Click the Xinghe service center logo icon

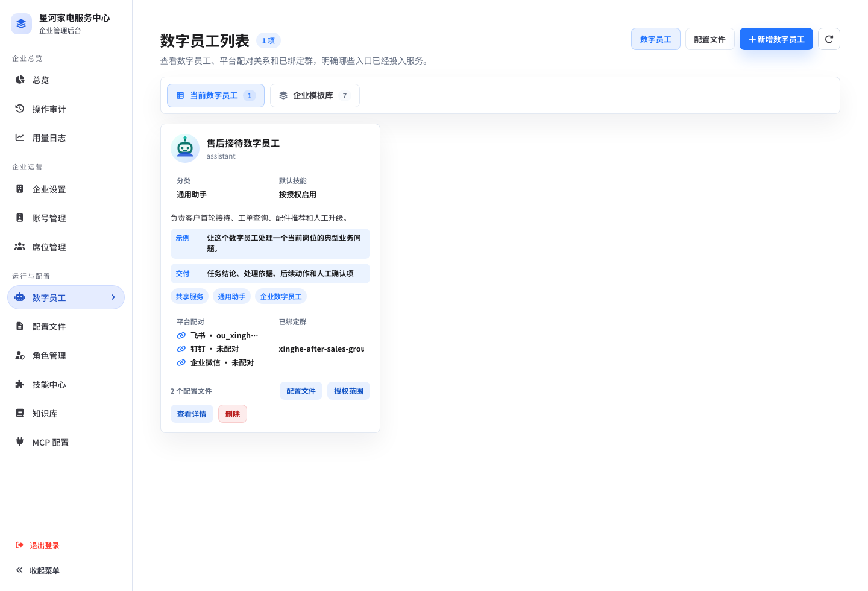click(22, 24)
